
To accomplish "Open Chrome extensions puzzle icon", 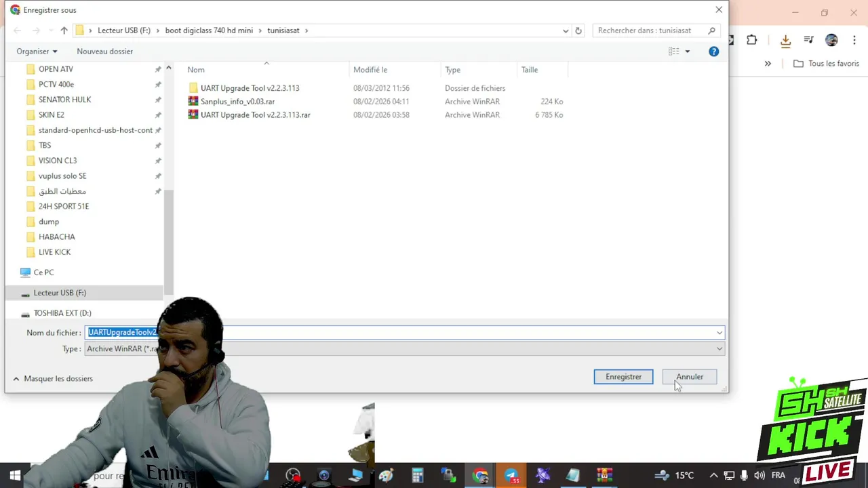I will tap(751, 40).
